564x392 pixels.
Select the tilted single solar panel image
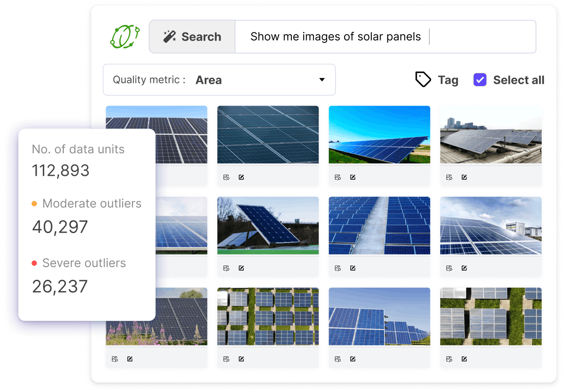point(268,225)
